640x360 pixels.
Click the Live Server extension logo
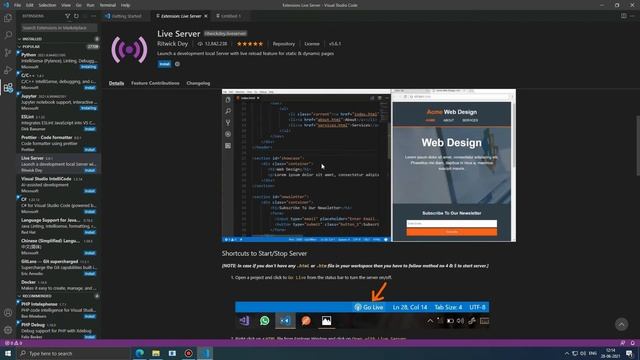click(129, 50)
